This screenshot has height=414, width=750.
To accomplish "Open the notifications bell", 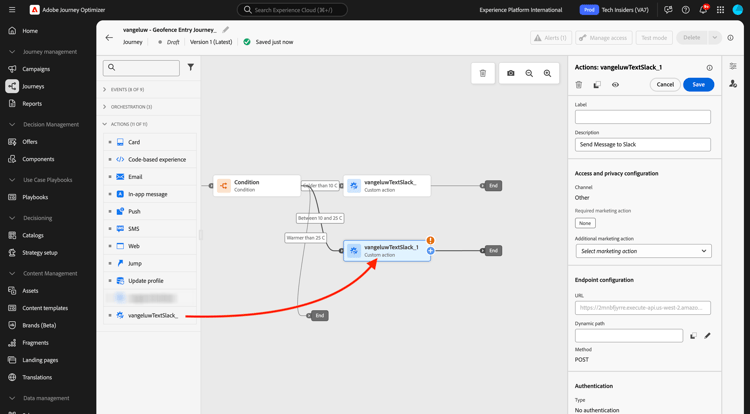I will [x=703, y=10].
